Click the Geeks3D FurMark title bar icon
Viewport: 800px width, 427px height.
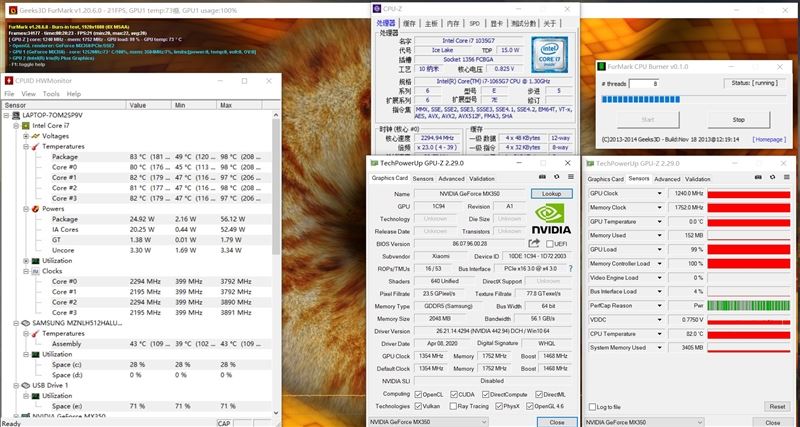coord(13,10)
